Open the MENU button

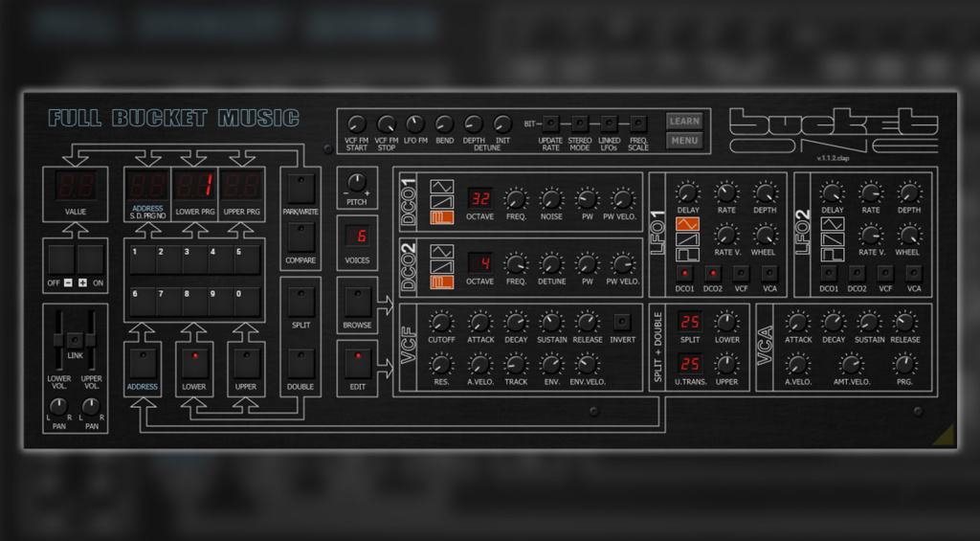(684, 141)
